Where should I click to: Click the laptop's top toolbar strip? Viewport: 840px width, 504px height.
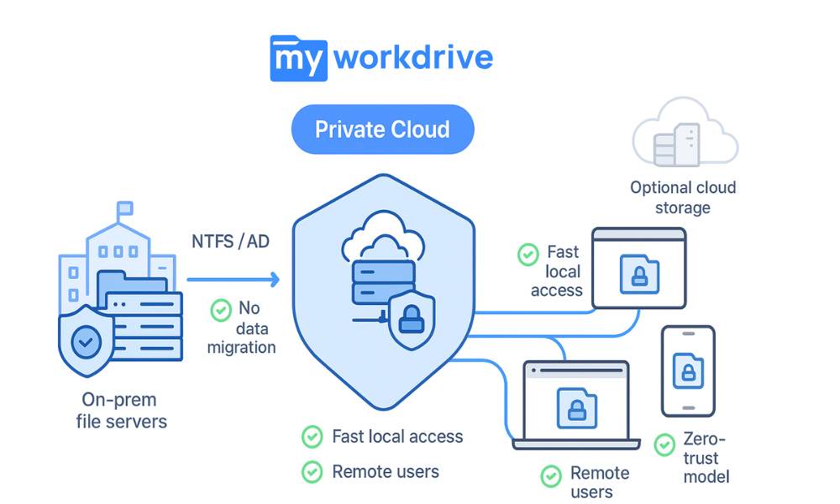(x=575, y=369)
